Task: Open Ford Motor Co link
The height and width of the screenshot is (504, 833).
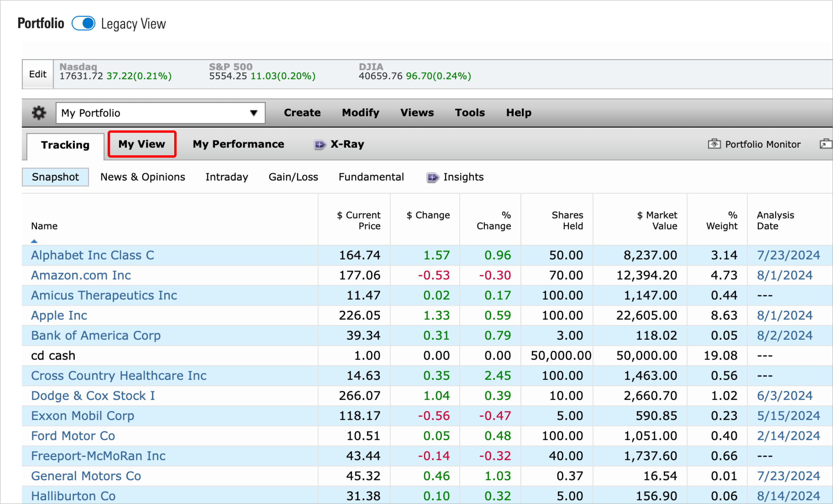Action: [x=73, y=436]
